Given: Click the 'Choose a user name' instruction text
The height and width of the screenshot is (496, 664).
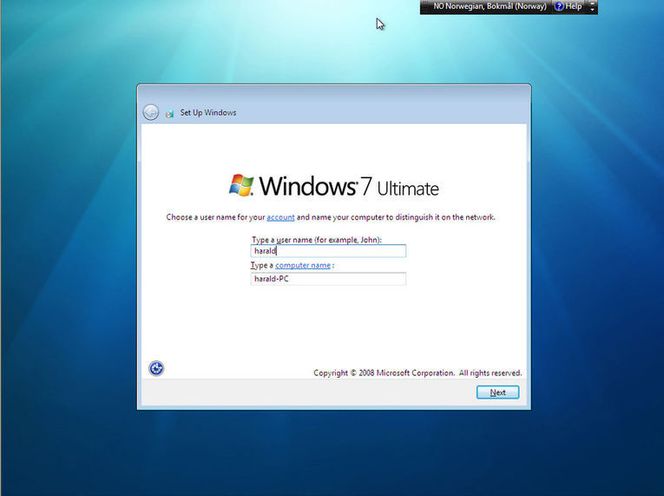Looking at the screenshot, I should click(x=330, y=217).
